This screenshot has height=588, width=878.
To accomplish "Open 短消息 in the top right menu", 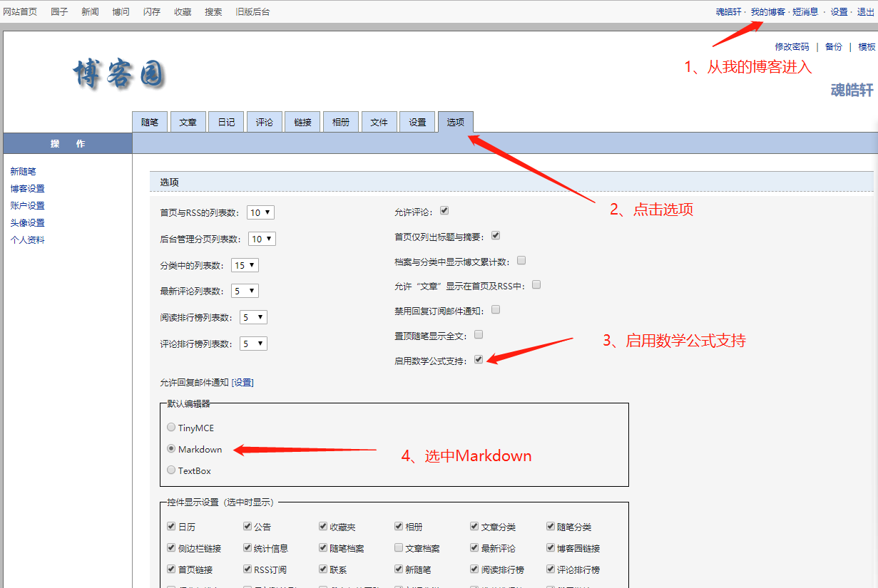I will pyautogui.click(x=805, y=11).
